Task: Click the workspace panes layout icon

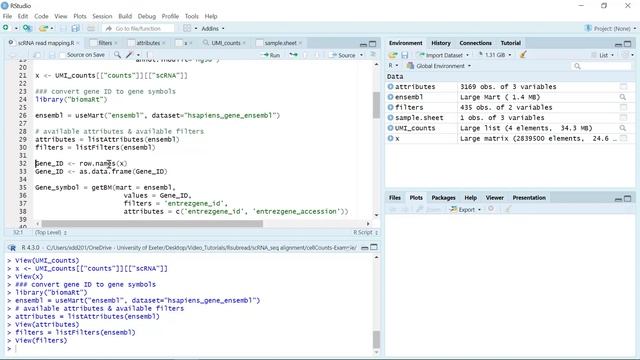Action: click(187, 28)
